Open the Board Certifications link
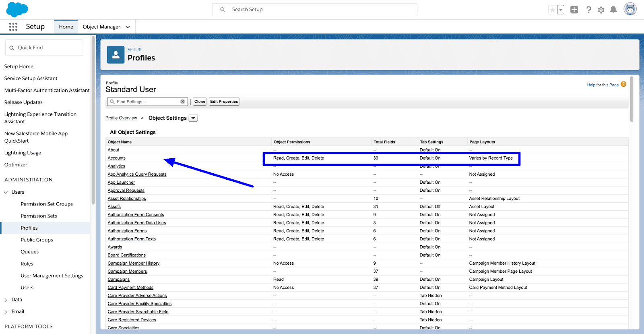This screenshot has height=334, width=644. click(x=127, y=255)
